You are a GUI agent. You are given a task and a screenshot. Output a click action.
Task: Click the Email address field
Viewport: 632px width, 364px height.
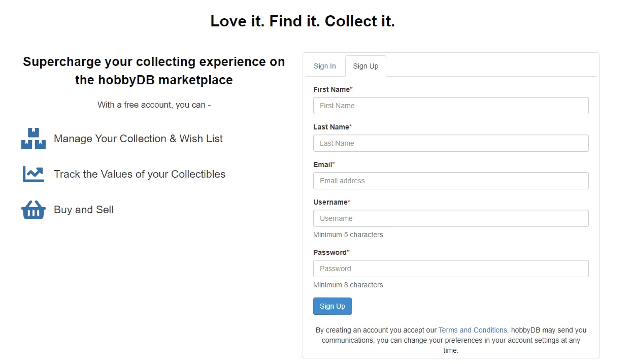pos(451,180)
